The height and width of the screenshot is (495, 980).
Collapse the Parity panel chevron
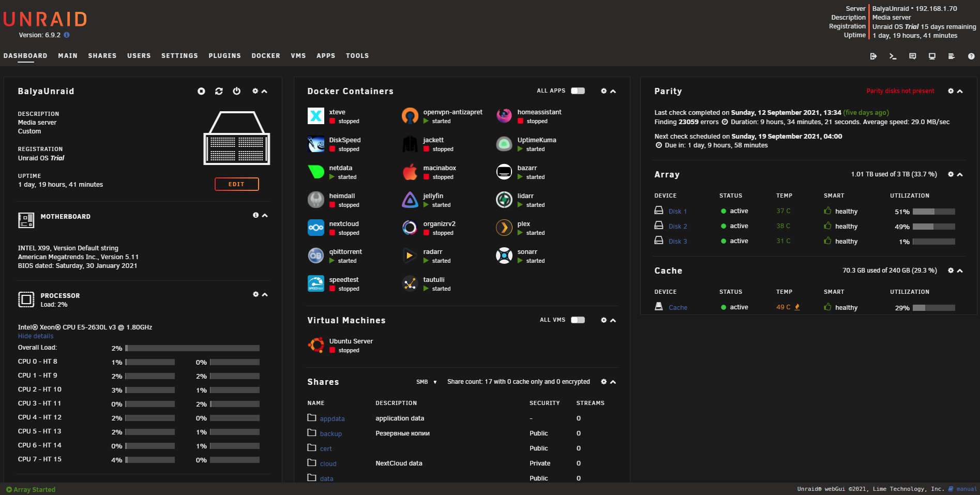[960, 92]
